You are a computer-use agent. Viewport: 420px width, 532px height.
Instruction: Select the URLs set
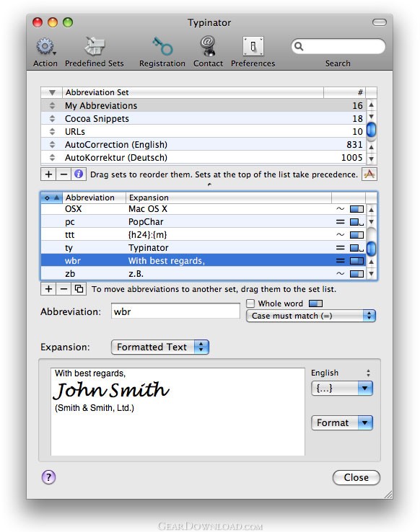pos(204,131)
